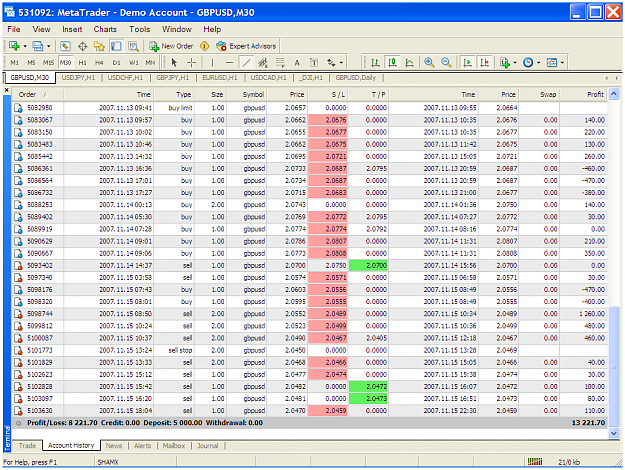Select the Text A tool

pos(297,63)
